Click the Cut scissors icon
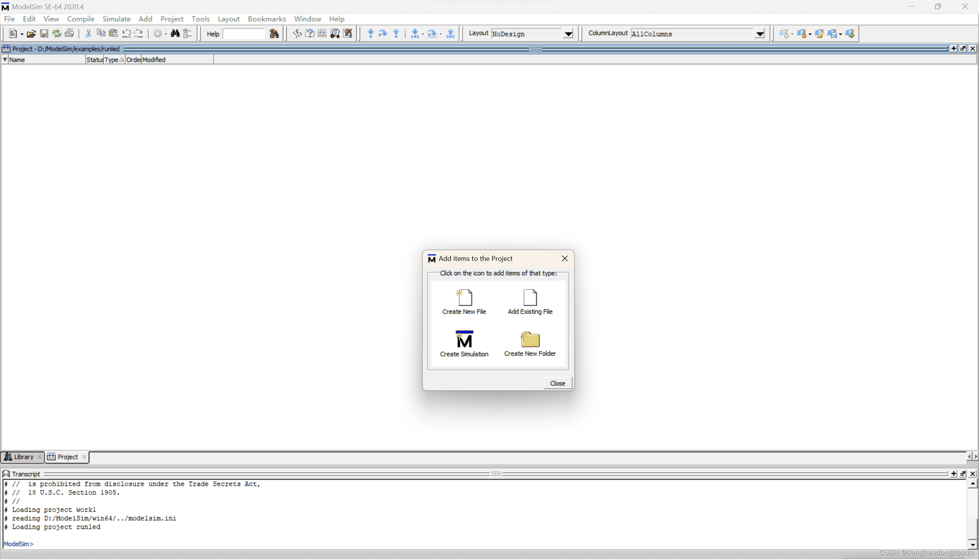The width and height of the screenshot is (979, 560). click(x=88, y=34)
